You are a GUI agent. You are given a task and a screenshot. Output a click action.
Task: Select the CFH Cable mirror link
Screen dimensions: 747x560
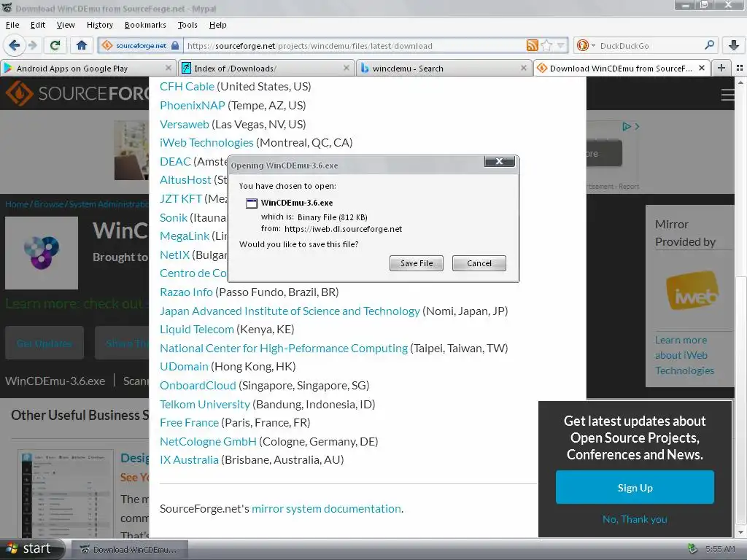tap(187, 87)
